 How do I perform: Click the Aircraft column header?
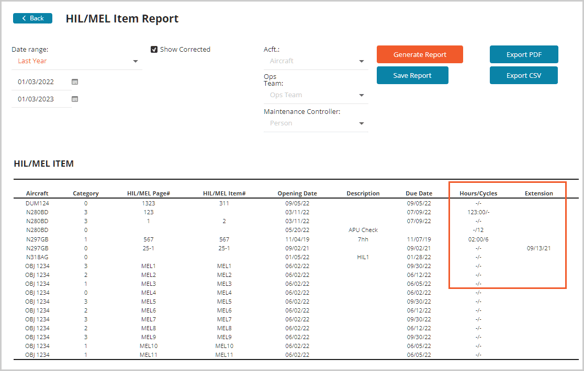(37, 193)
